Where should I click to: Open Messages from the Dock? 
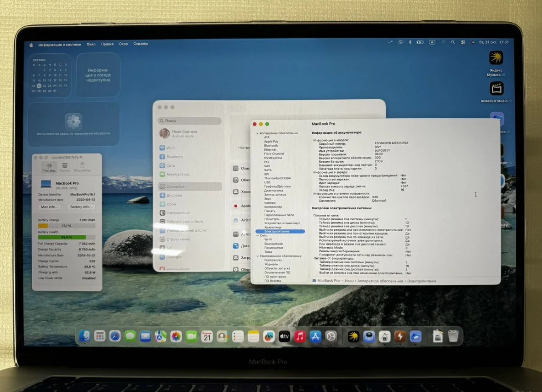click(130, 336)
